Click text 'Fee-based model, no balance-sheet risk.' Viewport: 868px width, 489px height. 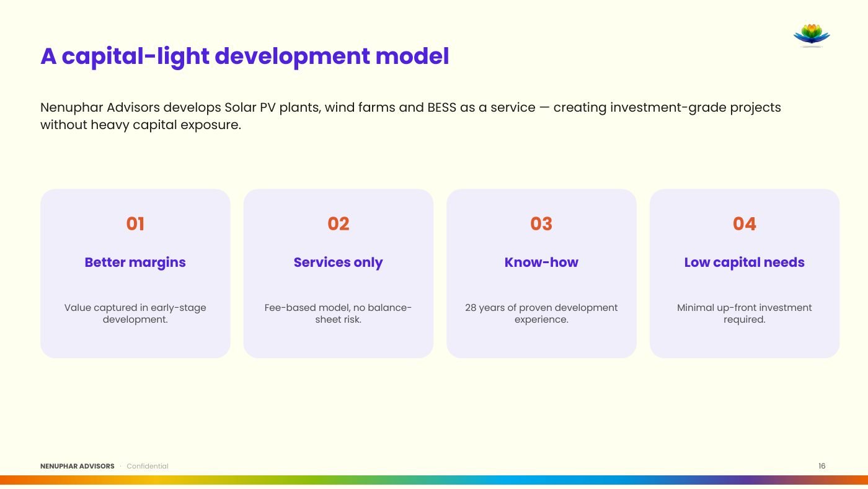pyautogui.click(x=339, y=313)
